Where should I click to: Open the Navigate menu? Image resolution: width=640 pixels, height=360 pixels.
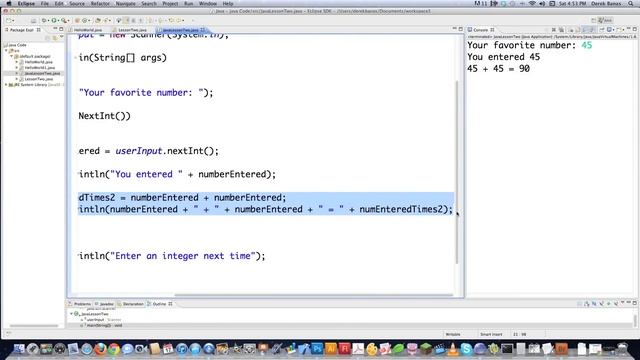point(125,3)
